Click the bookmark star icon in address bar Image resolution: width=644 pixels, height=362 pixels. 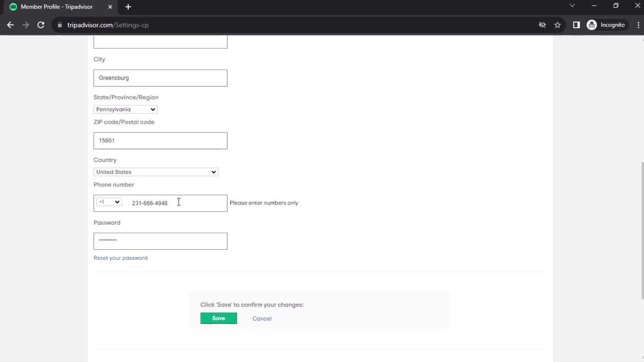coord(557,25)
